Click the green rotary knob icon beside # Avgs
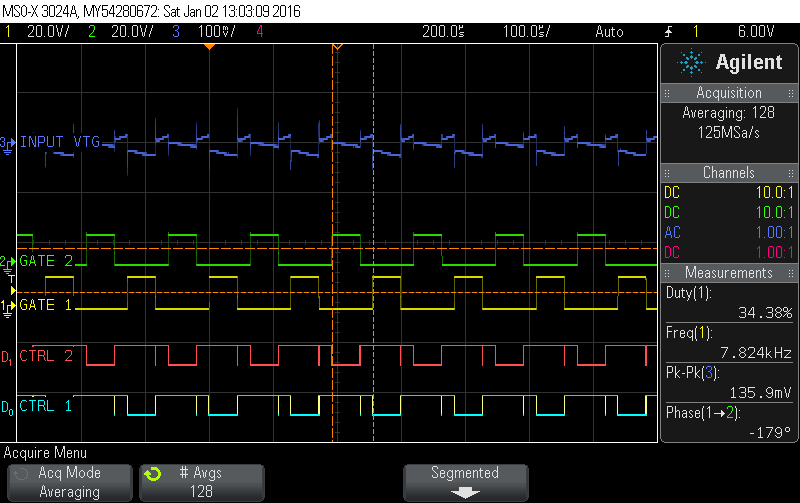The height and width of the screenshot is (503, 800). [152, 473]
